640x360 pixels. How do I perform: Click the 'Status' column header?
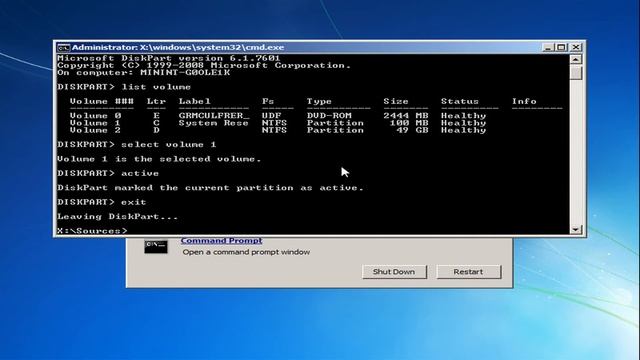pos(460,101)
